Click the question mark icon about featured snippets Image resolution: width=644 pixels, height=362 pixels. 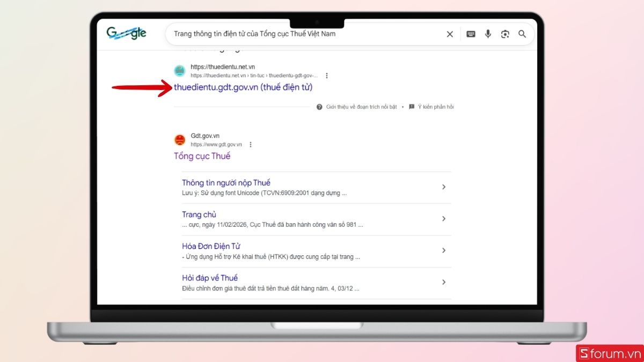[x=319, y=107]
